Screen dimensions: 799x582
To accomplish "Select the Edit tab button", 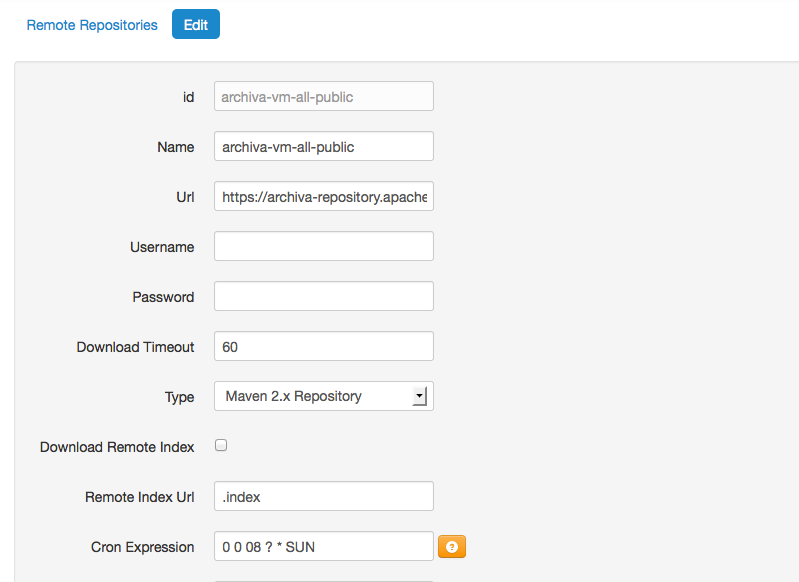I will pyautogui.click(x=196, y=25).
